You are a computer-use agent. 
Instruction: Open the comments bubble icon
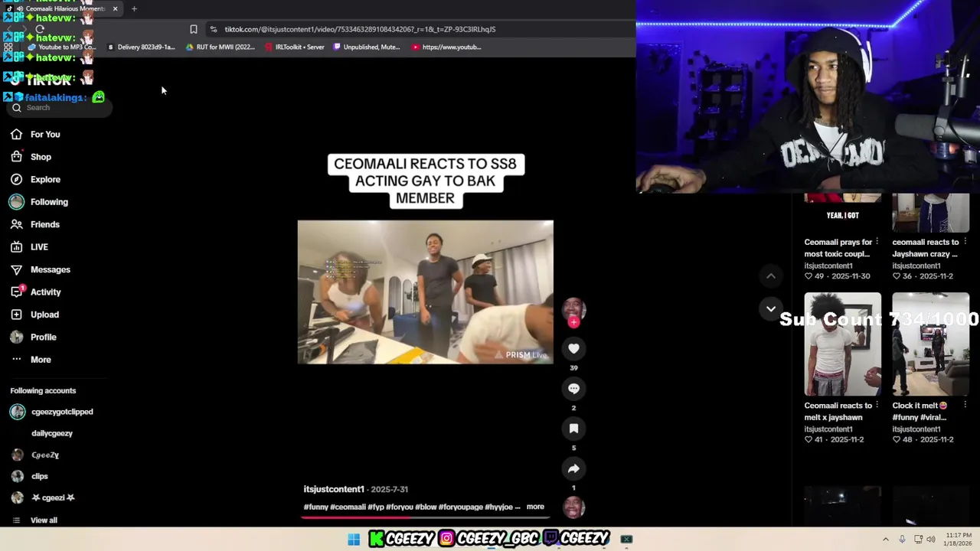click(x=573, y=389)
